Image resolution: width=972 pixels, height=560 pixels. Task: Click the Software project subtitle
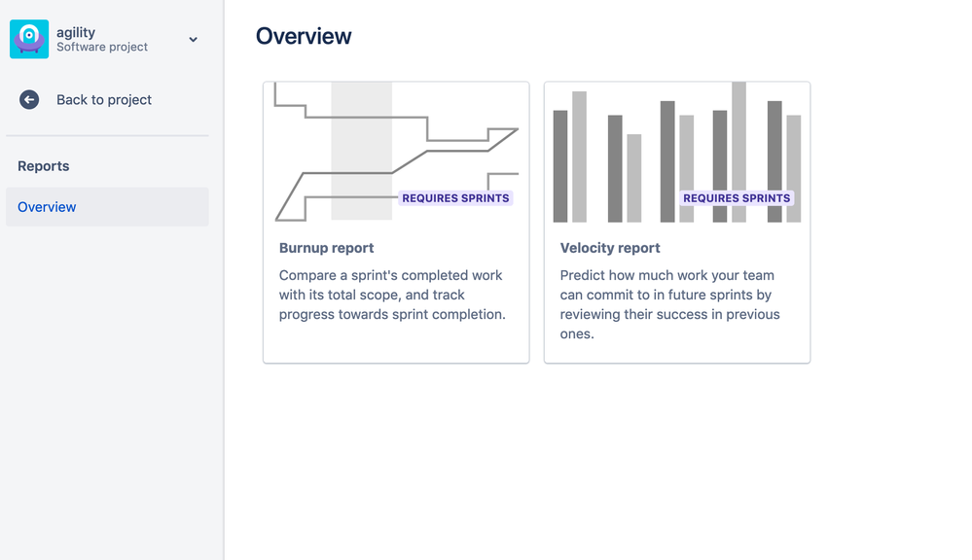tap(102, 47)
